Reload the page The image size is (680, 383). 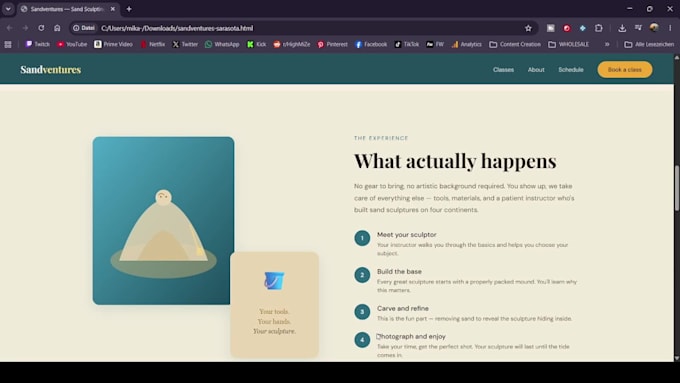pos(41,28)
